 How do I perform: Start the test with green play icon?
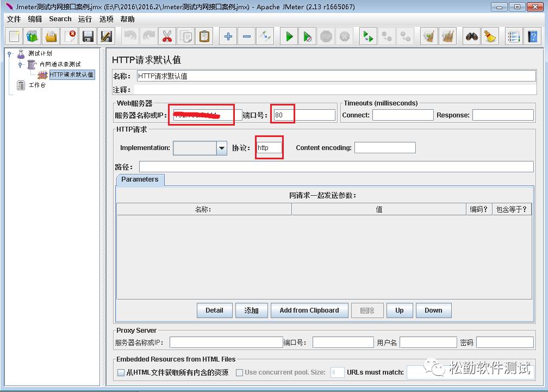click(x=289, y=36)
